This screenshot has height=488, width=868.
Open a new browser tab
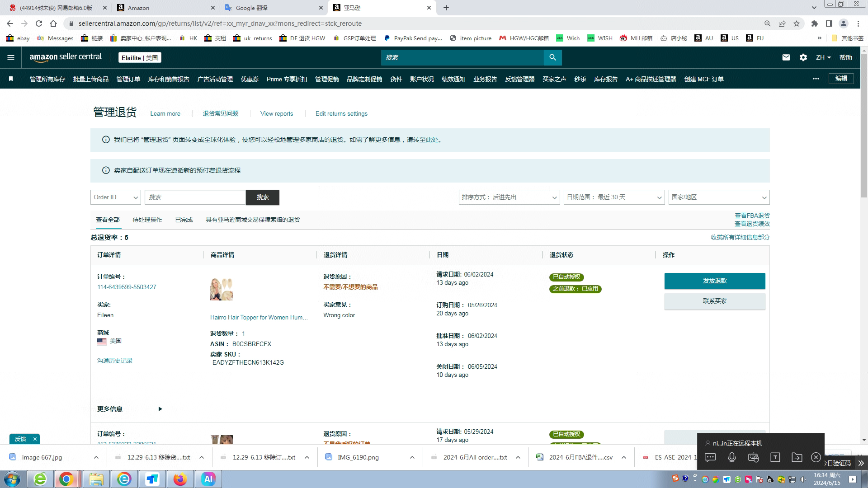446,8
